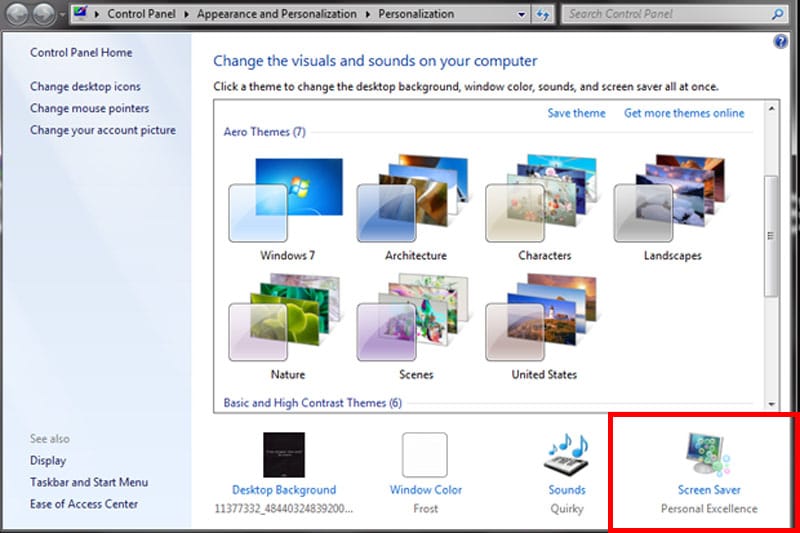The image size is (800, 533).
Task: Click the Quirky sound scheme label
Action: (x=567, y=509)
